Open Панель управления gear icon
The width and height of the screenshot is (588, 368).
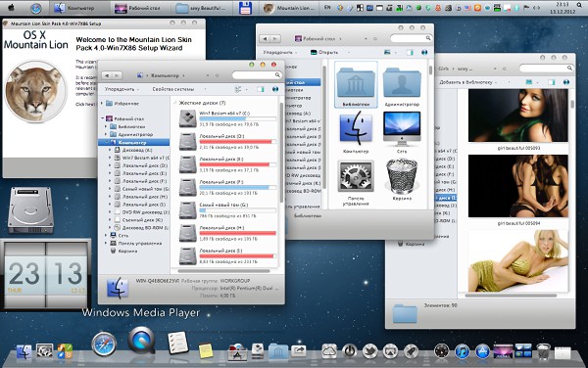(x=355, y=175)
